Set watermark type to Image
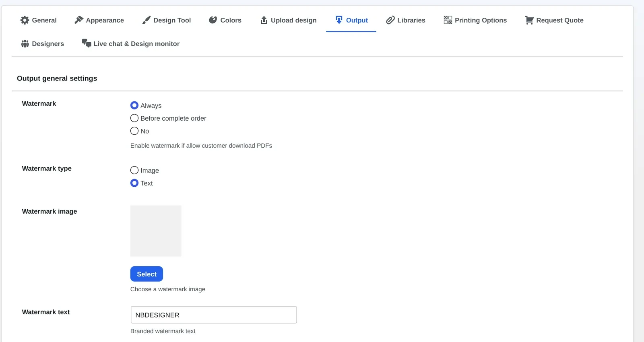 [134, 170]
